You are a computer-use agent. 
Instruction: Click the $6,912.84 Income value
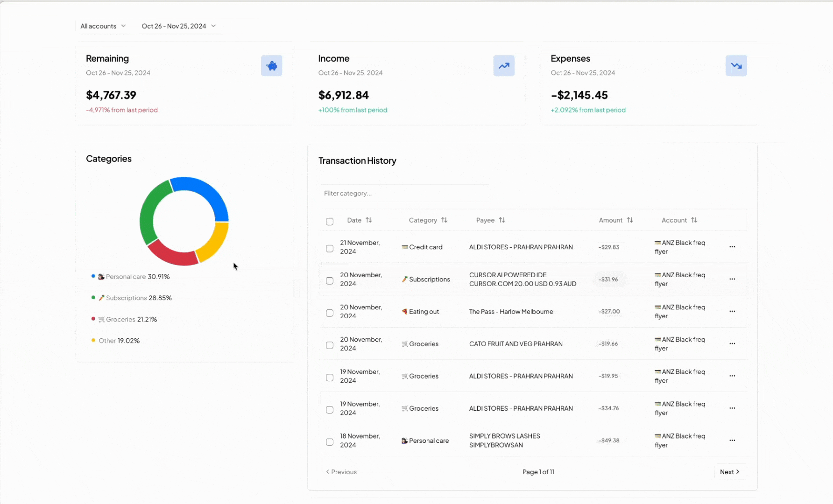(x=344, y=95)
